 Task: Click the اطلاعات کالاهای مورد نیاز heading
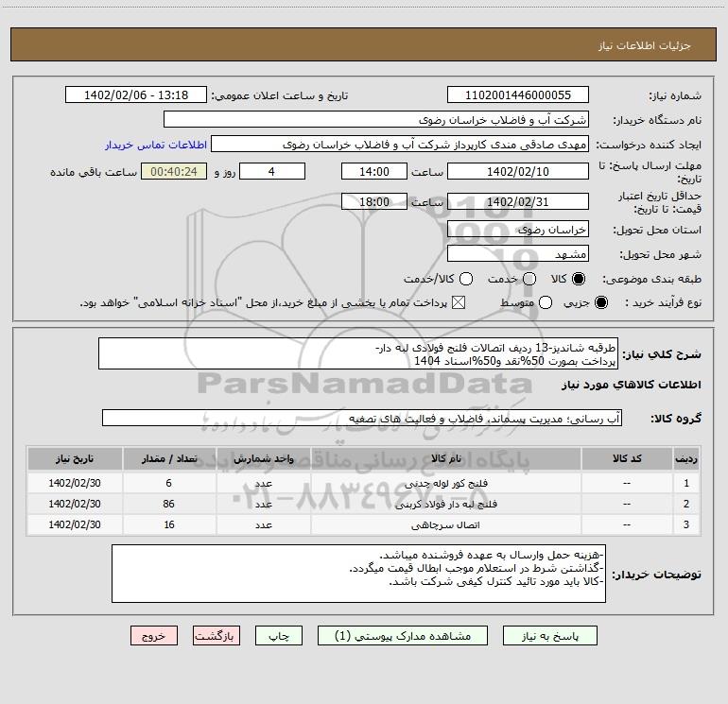(x=631, y=385)
